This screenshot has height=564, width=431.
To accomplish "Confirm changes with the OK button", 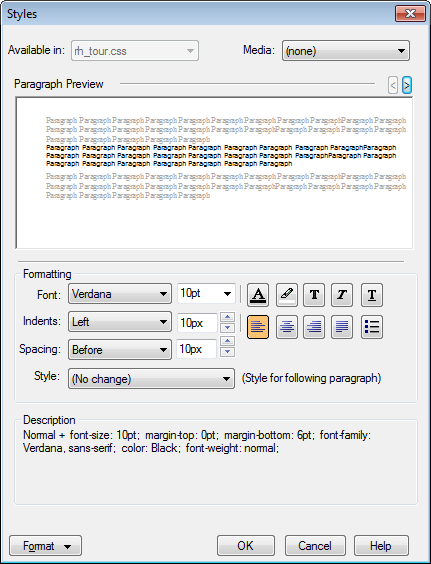I will [x=246, y=546].
